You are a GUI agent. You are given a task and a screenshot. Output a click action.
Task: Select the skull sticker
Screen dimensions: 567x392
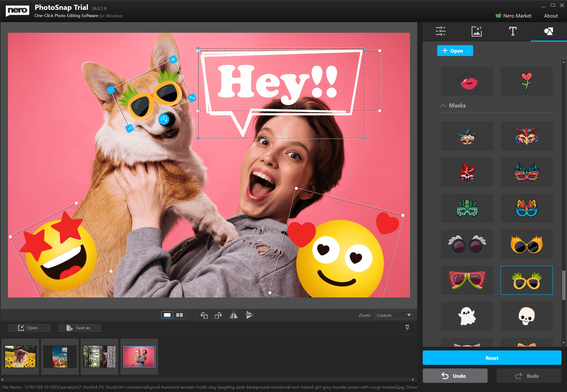click(526, 316)
